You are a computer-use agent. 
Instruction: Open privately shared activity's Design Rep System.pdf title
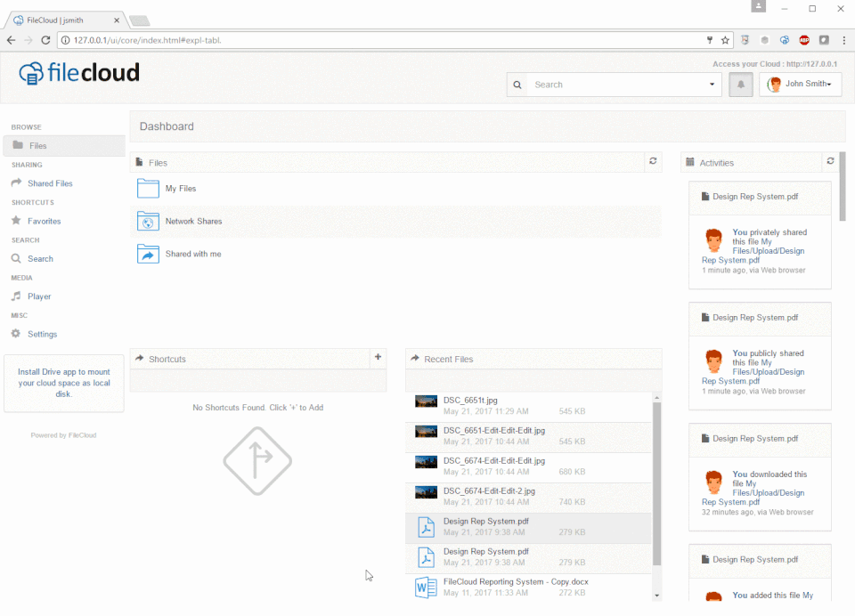[755, 196]
